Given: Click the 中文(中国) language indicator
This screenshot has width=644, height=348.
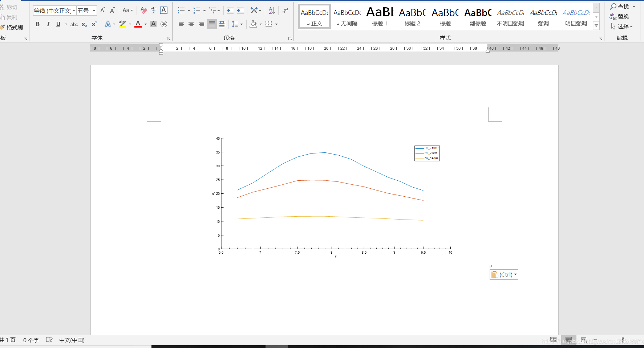Looking at the screenshot, I should pos(72,340).
